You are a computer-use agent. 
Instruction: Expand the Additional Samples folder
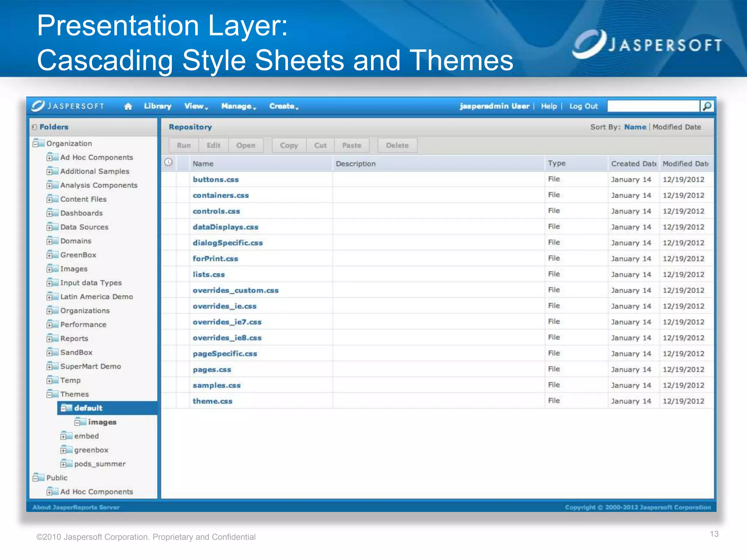click(x=49, y=172)
